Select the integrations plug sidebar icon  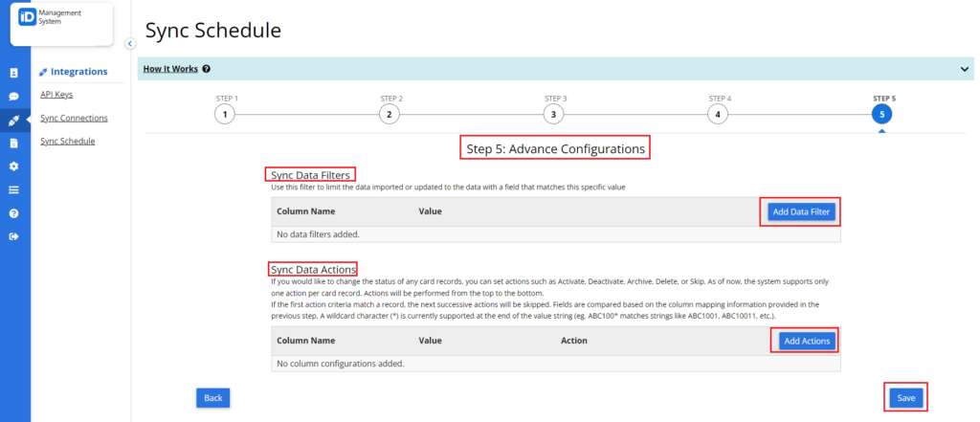[x=13, y=120]
